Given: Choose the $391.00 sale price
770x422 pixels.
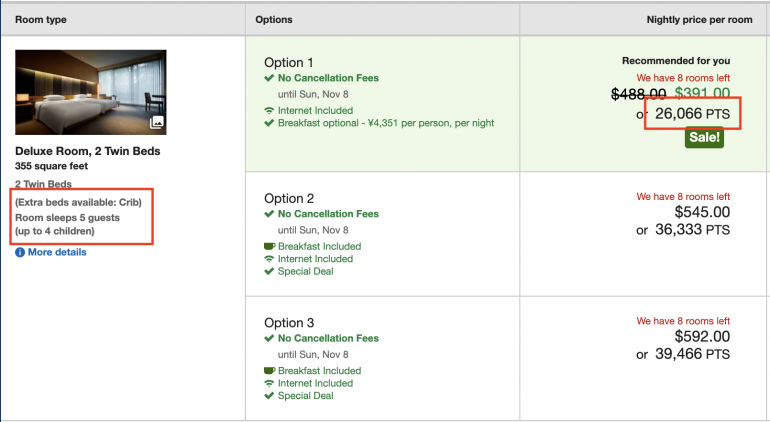Looking at the screenshot, I should point(701,94).
